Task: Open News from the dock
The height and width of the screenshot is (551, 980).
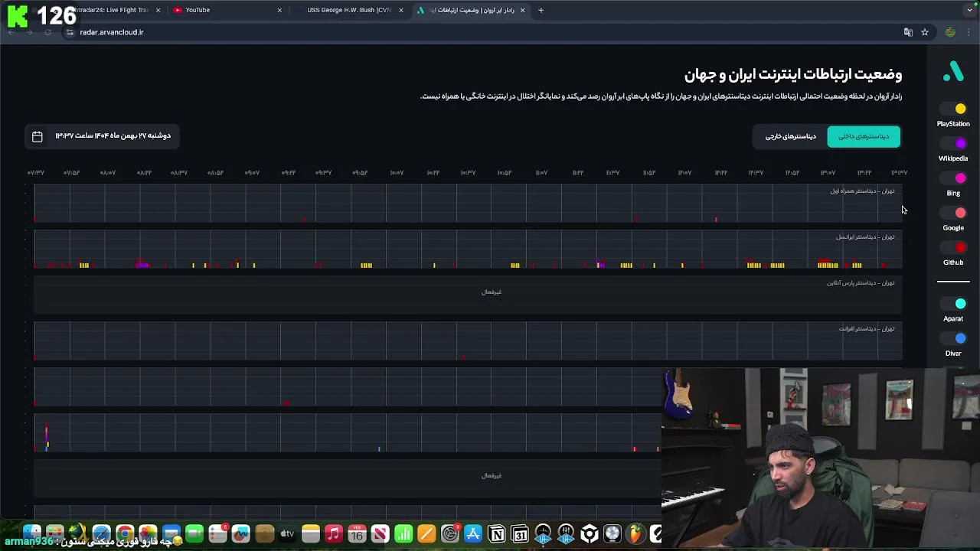Action: [380, 533]
